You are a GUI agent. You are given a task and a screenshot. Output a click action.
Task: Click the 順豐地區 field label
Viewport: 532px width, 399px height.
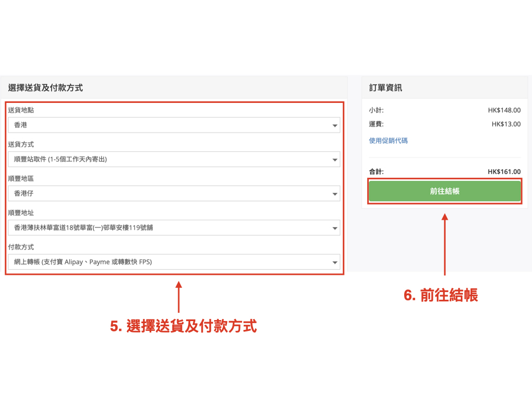21,179
